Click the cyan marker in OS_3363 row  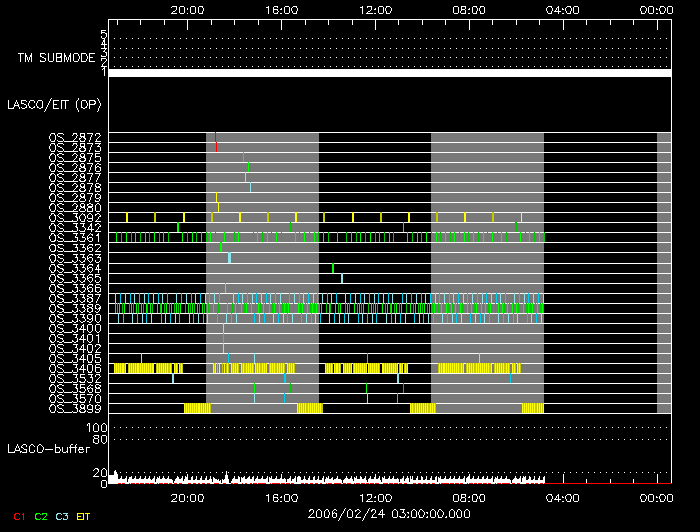point(229,258)
